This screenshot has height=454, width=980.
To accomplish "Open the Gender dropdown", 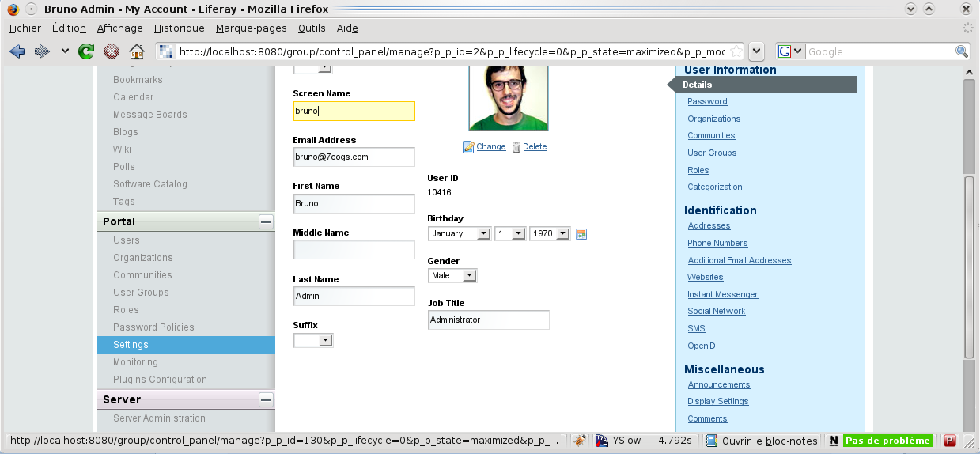I will coord(452,275).
